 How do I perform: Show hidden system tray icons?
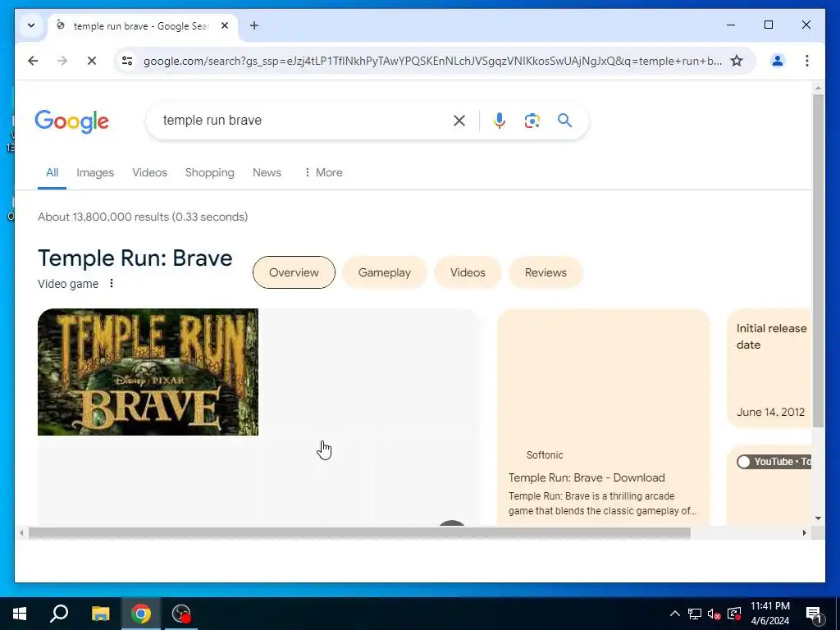[x=675, y=614]
